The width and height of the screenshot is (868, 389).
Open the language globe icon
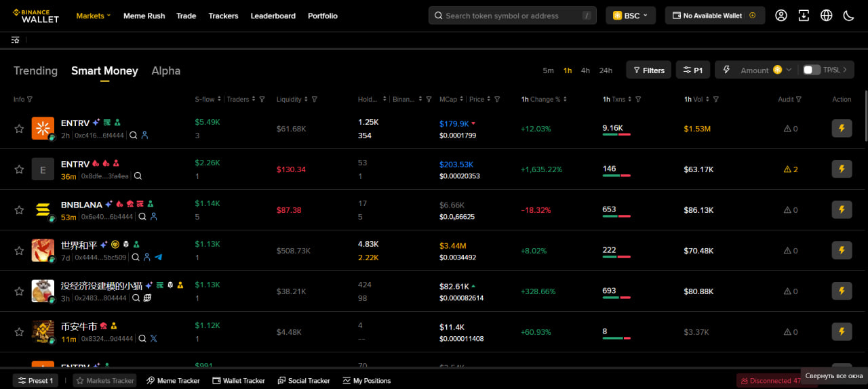click(826, 16)
